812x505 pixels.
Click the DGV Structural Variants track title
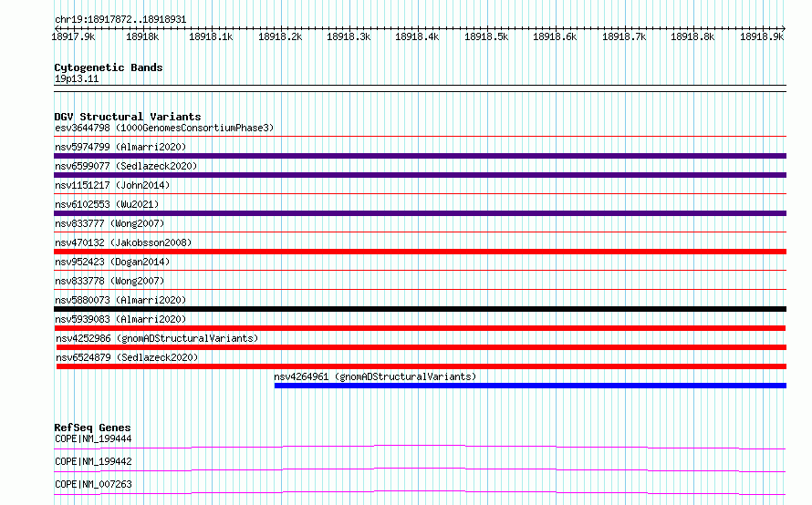point(128,117)
